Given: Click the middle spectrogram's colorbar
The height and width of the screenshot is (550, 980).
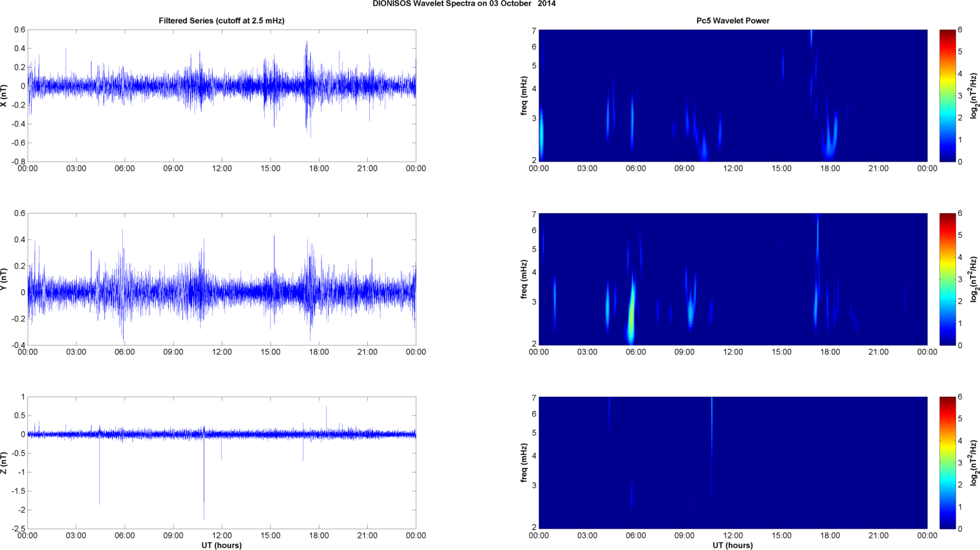Looking at the screenshot, I should (x=947, y=279).
